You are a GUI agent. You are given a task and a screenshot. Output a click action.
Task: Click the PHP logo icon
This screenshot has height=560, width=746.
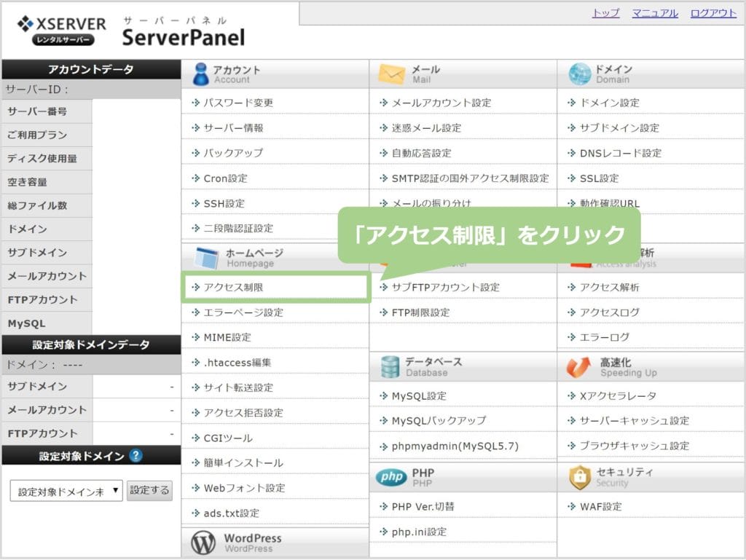coord(391,477)
